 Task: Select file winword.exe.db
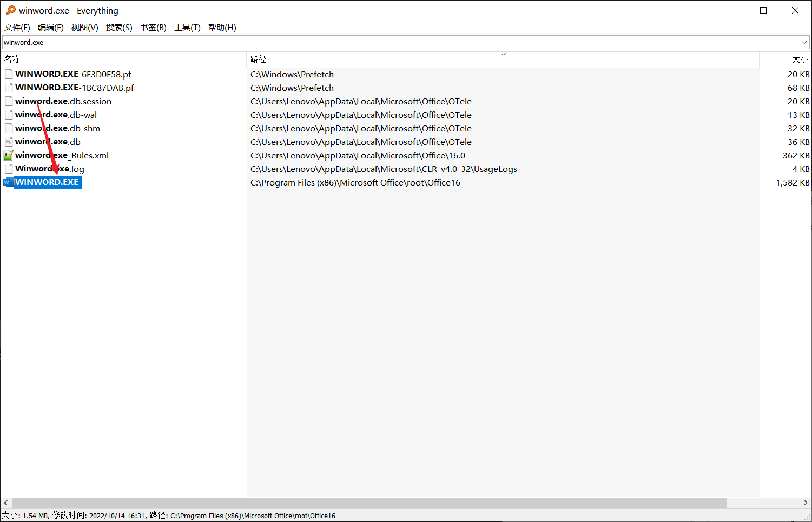coord(48,142)
